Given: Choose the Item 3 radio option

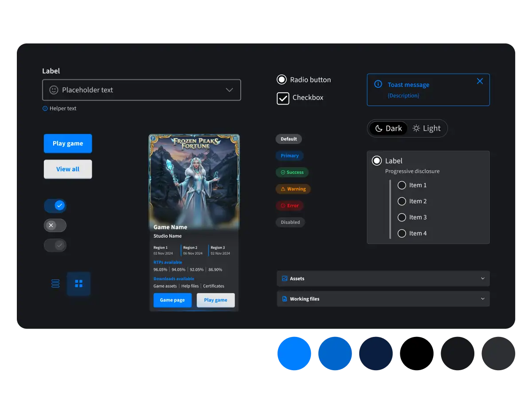Looking at the screenshot, I should tap(402, 217).
